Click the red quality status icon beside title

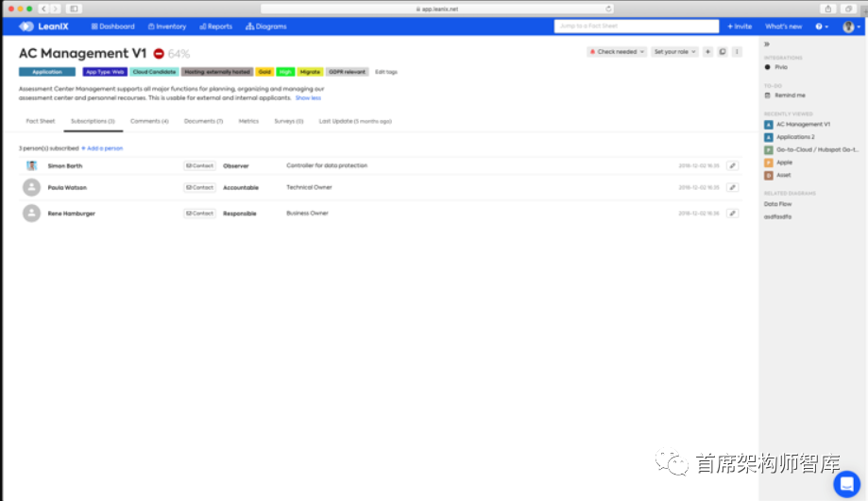[x=159, y=54]
